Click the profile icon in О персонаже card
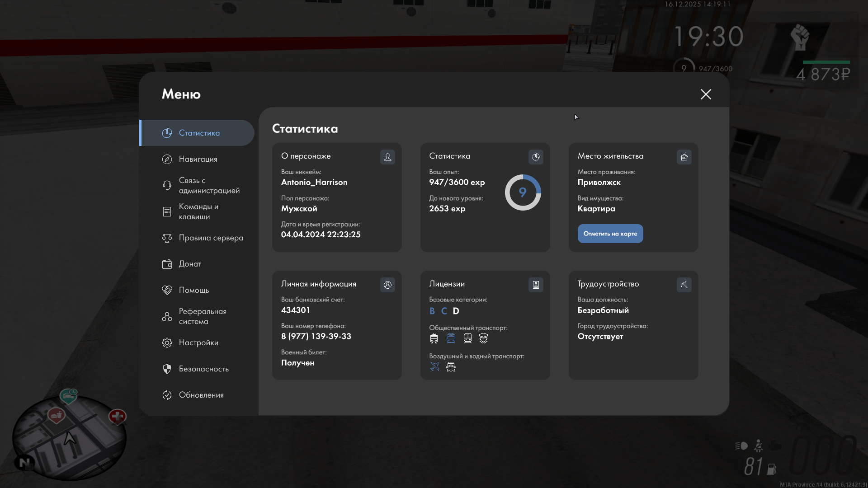 pos(387,157)
